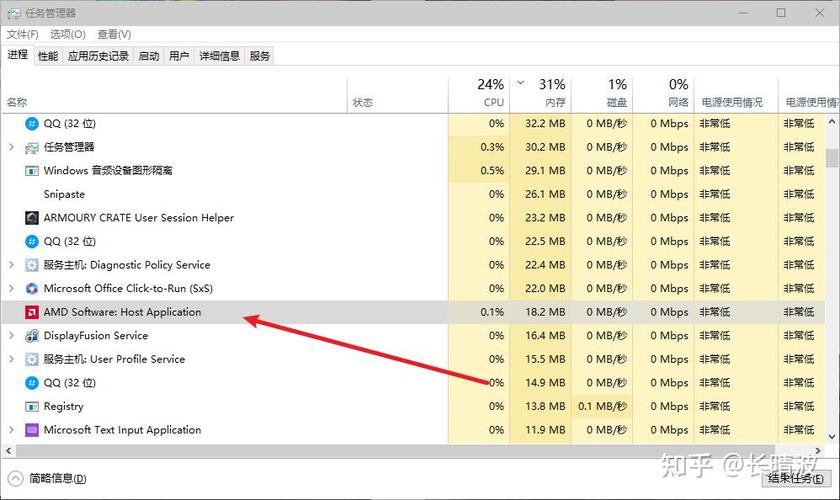
Task: Click the 结束任务(E) button
Action: pos(796,479)
